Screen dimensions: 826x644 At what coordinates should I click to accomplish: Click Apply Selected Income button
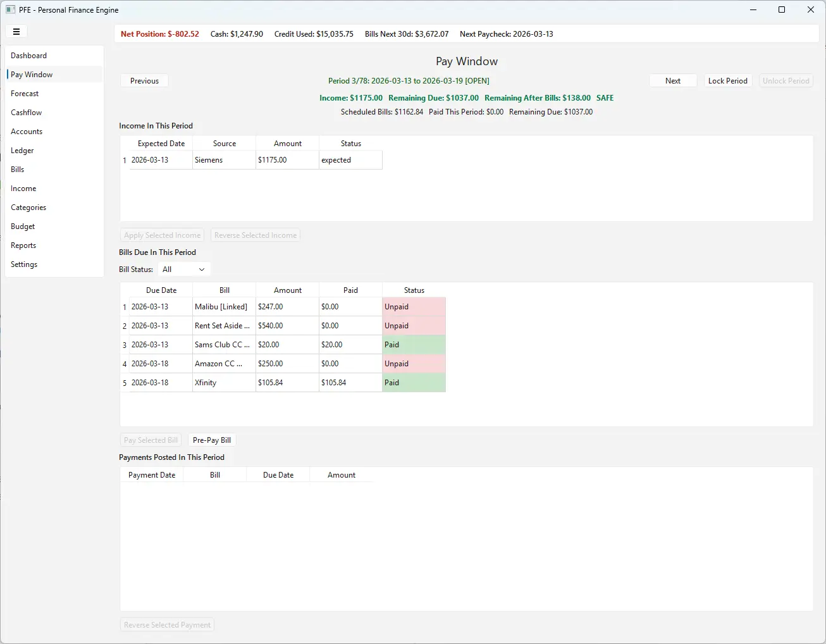pyautogui.click(x=162, y=235)
